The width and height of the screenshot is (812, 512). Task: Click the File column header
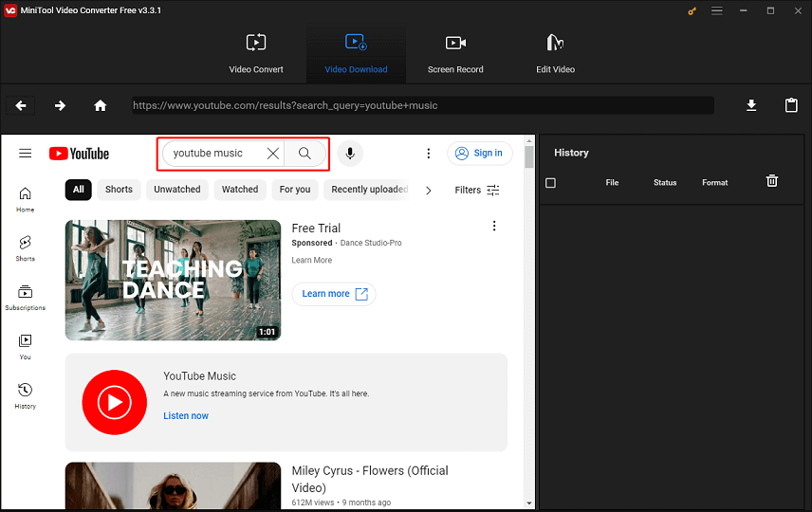[x=612, y=183]
